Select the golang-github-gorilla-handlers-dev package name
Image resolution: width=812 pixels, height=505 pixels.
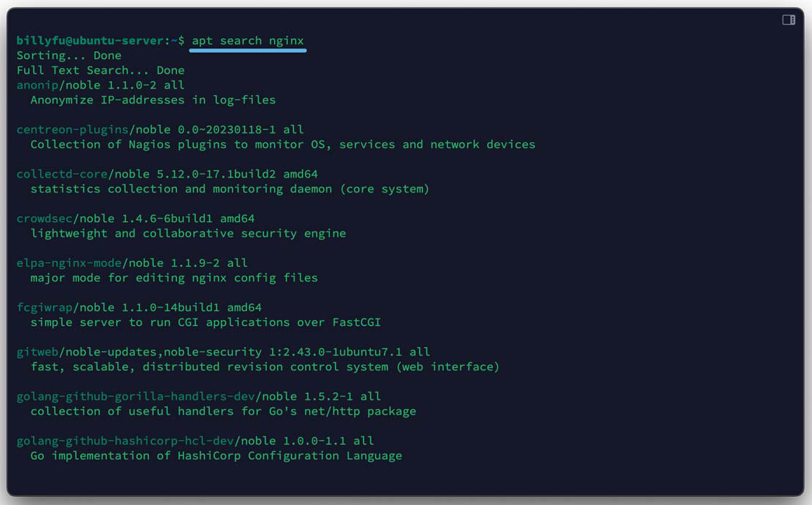tap(135, 396)
